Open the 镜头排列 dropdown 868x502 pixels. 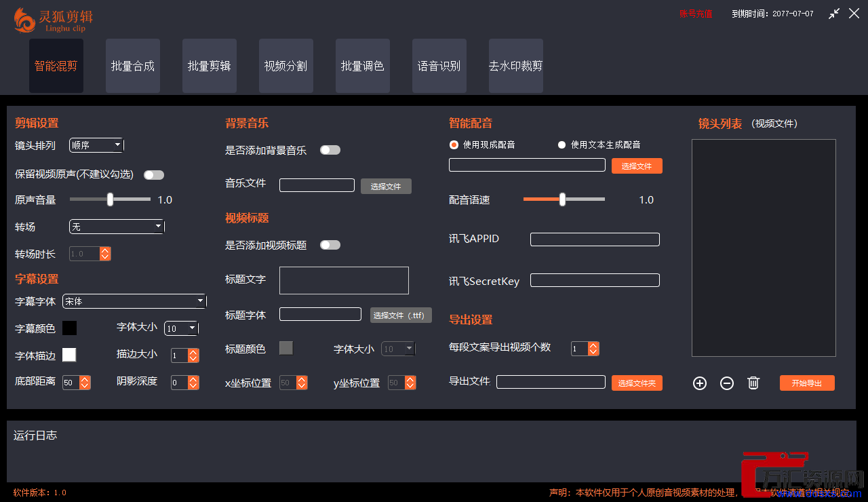coord(96,145)
